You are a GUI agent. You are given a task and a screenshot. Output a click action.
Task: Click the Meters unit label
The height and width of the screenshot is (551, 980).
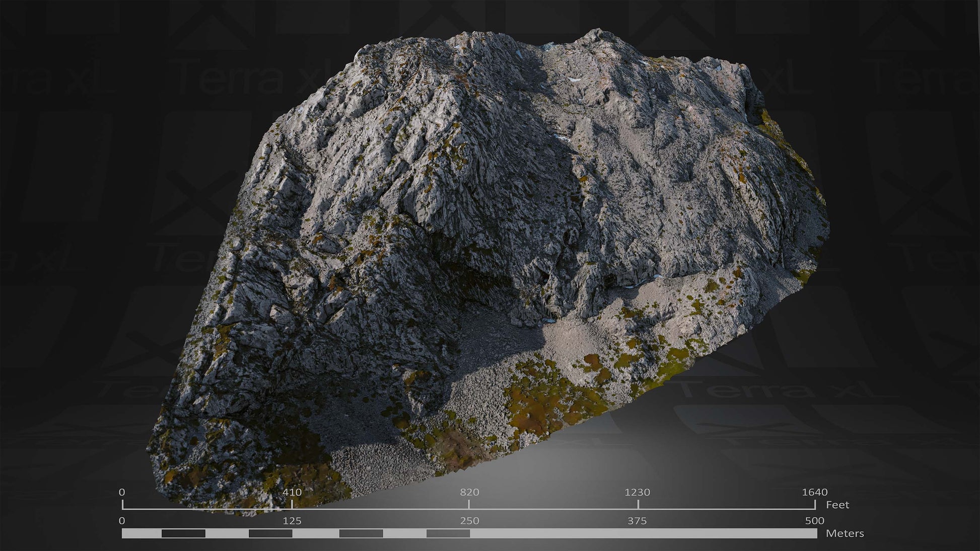[845, 533]
